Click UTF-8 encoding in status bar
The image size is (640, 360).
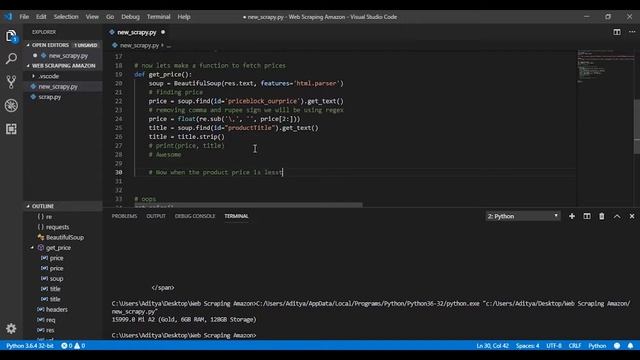554,346
